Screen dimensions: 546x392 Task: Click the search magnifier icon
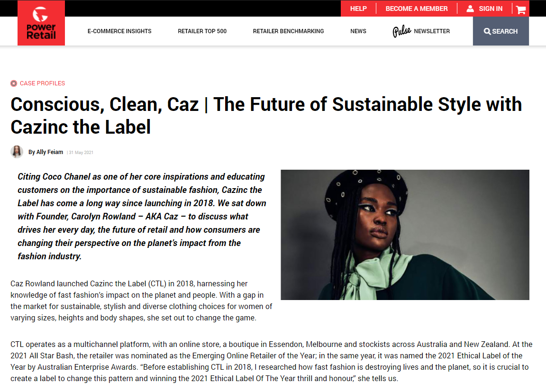[487, 31]
